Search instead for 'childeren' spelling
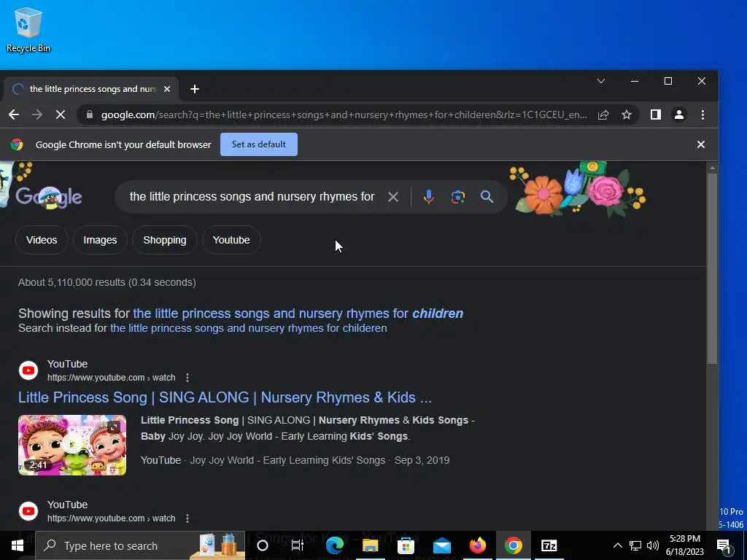This screenshot has width=747, height=560. (248, 328)
